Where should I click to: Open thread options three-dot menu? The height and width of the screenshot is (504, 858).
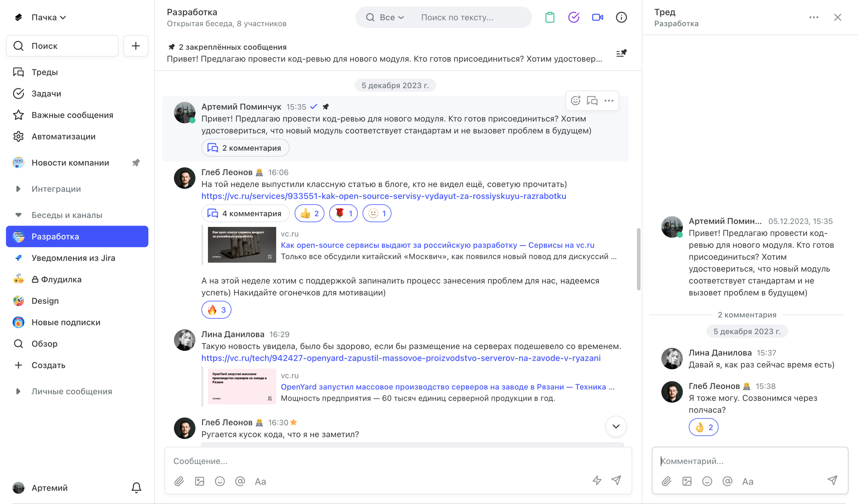(814, 17)
